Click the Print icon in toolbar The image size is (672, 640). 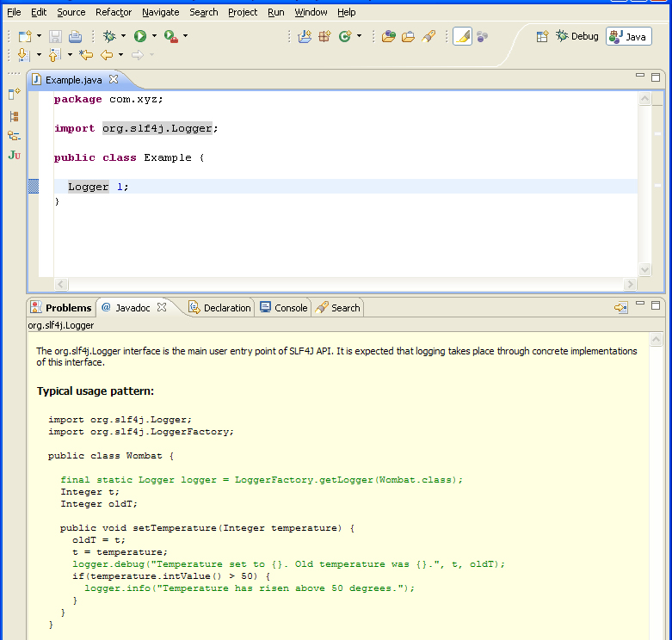point(75,36)
